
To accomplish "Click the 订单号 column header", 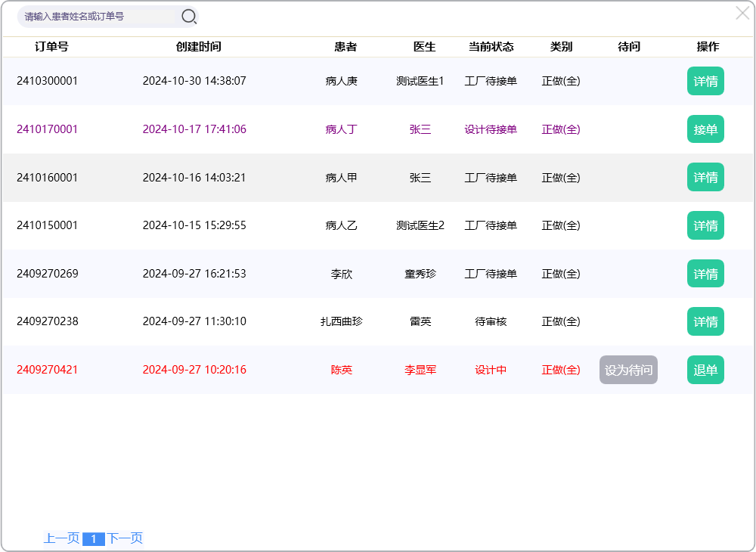I will point(51,47).
